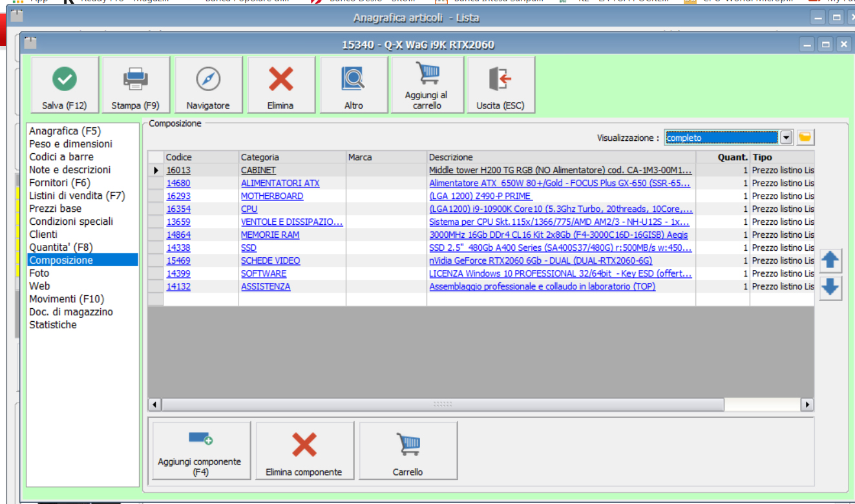Switch to the Web section
The width and height of the screenshot is (855, 504).
pos(39,286)
